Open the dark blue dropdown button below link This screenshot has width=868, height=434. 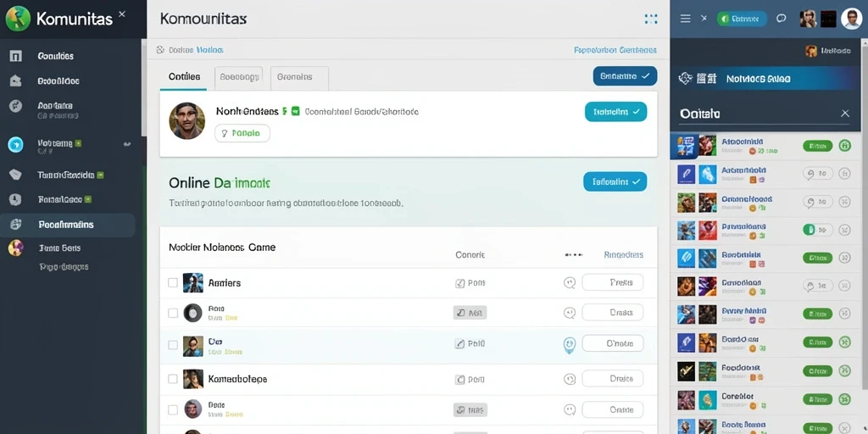coord(625,76)
